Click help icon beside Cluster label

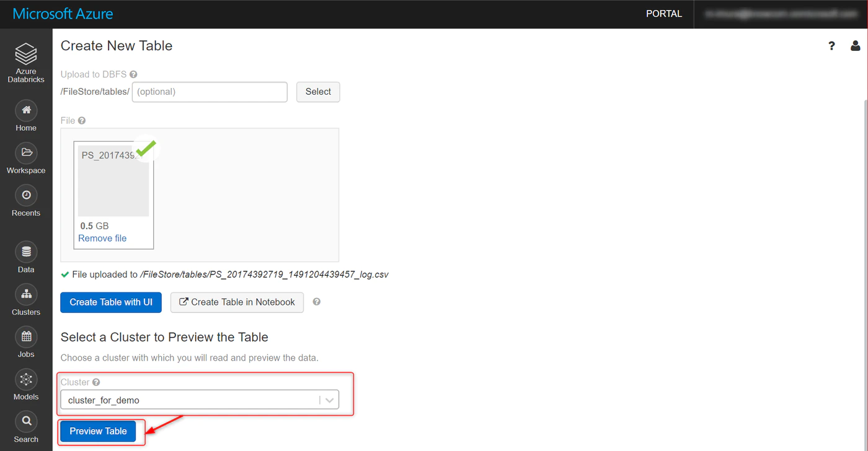pos(96,382)
